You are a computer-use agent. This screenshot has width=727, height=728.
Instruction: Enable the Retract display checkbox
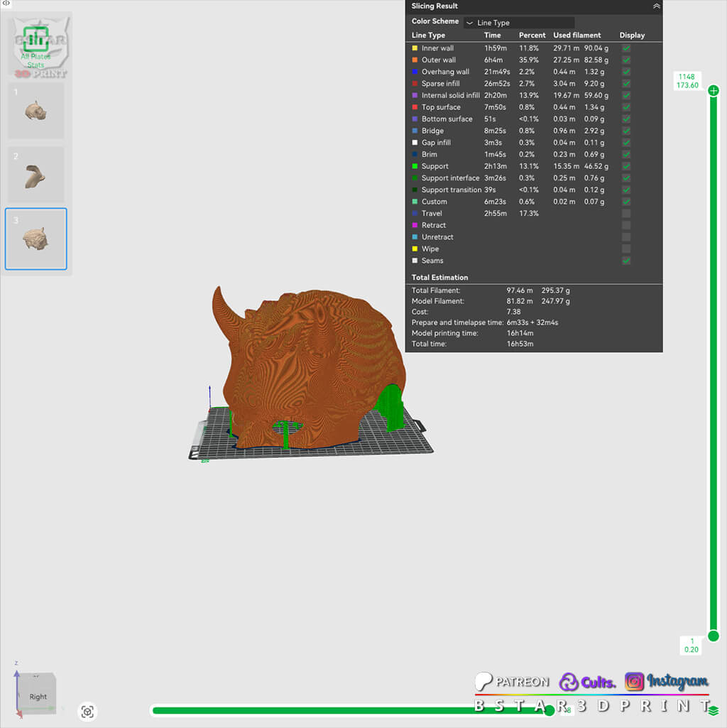[626, 225]
